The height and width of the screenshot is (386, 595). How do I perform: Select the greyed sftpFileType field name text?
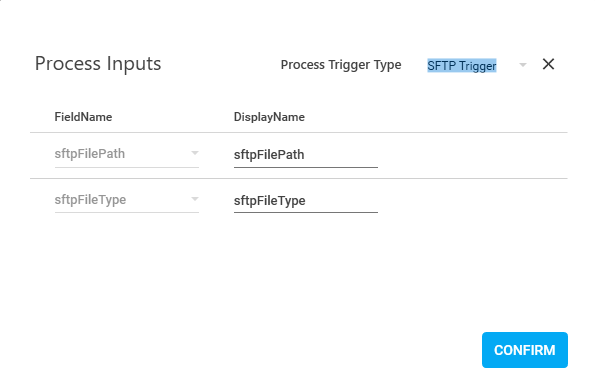[x=90, y=200]
